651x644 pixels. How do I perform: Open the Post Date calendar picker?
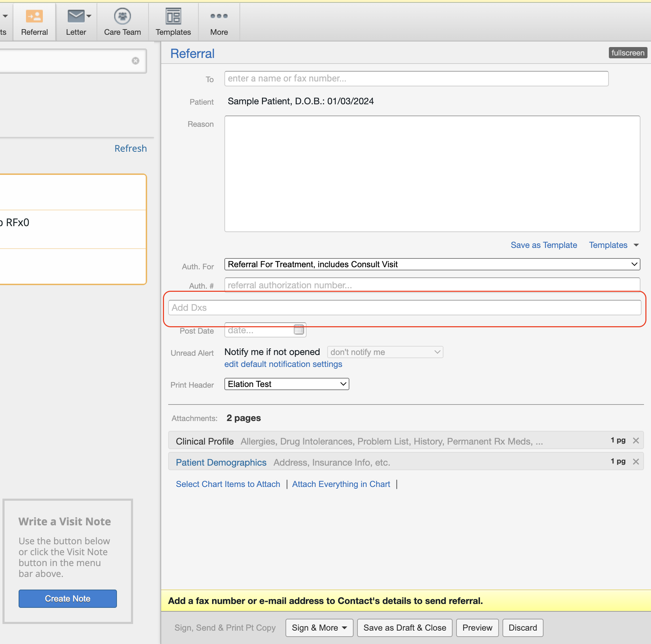(x=299, y=330)
